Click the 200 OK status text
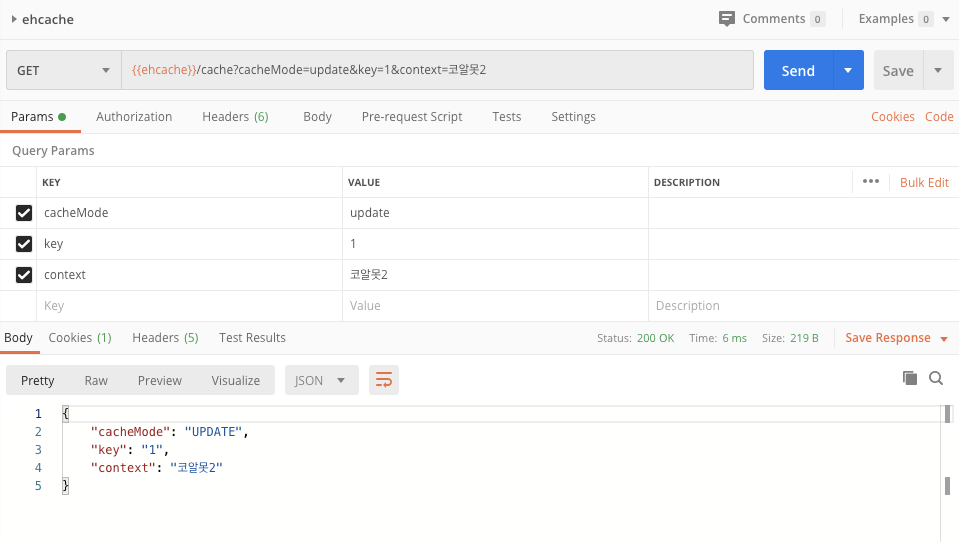The image size is (959, 542). (655, 338)
